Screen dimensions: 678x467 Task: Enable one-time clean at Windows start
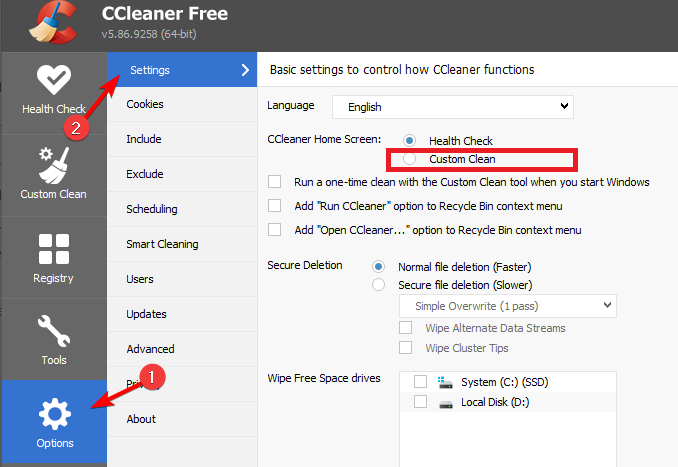pyautogui.click(x=275, y=182)
